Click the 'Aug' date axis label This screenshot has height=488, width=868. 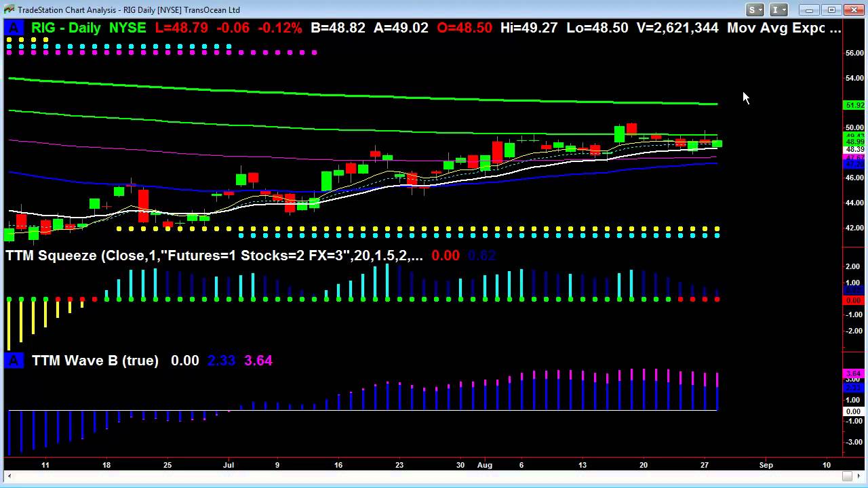(484, 465)
